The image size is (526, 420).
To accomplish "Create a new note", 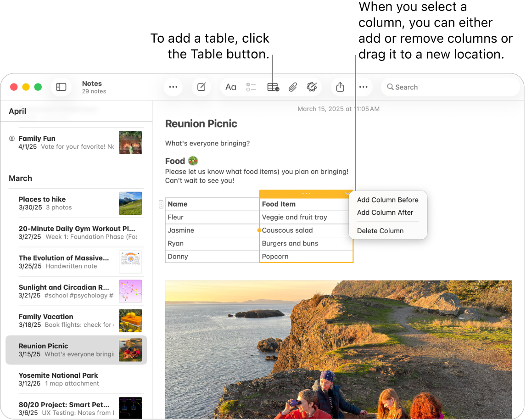I will pos(201,86).
